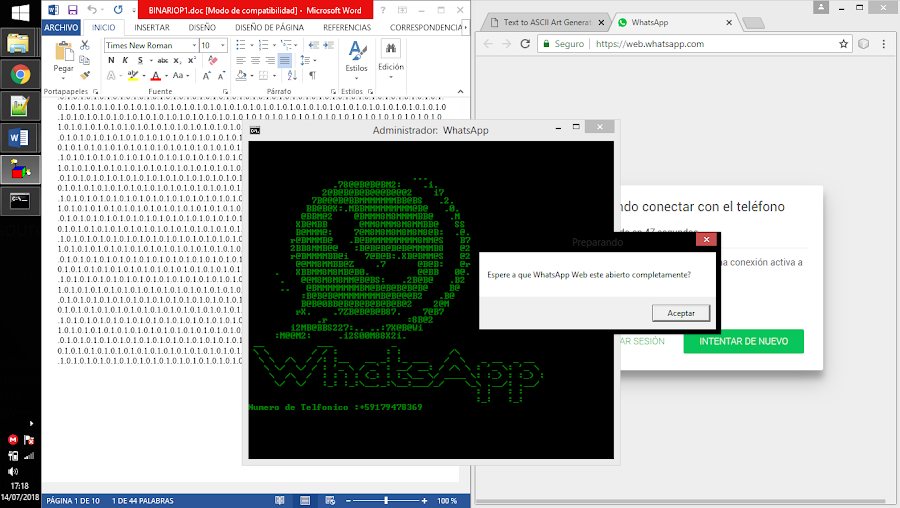Viewport: 900px width, 508px height.
Task: Toggle superscript formatting
Action: tap(192, 60)
